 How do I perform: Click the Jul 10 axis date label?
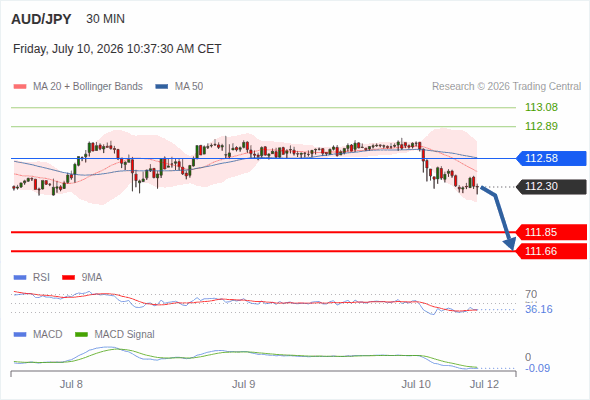(416, 384)
